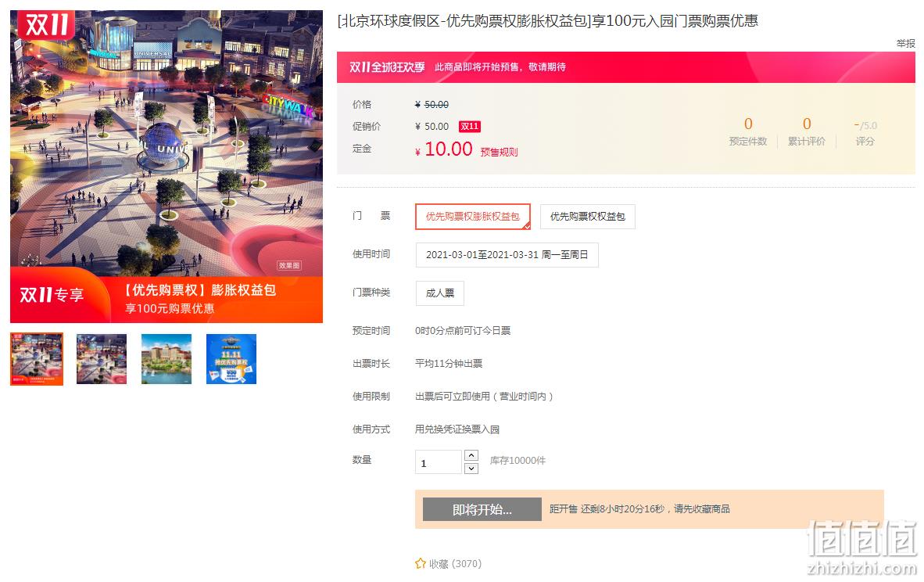924x582 pixels.
Task: Choose date range 2021-03-01至2021-03-31
Action: [x=507, y=255]
